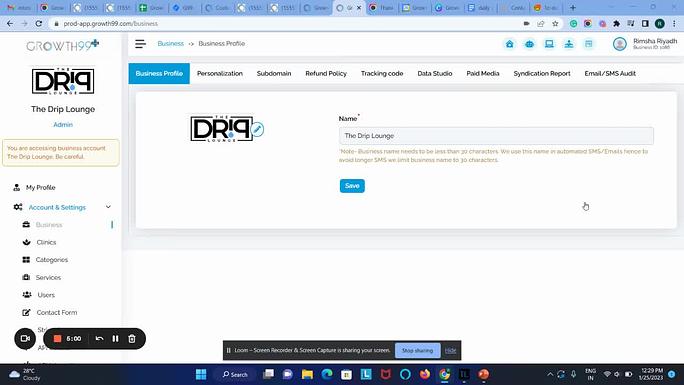Click the business Name input field
Viewport: 684px width, 385px height.
coord(496,136)
